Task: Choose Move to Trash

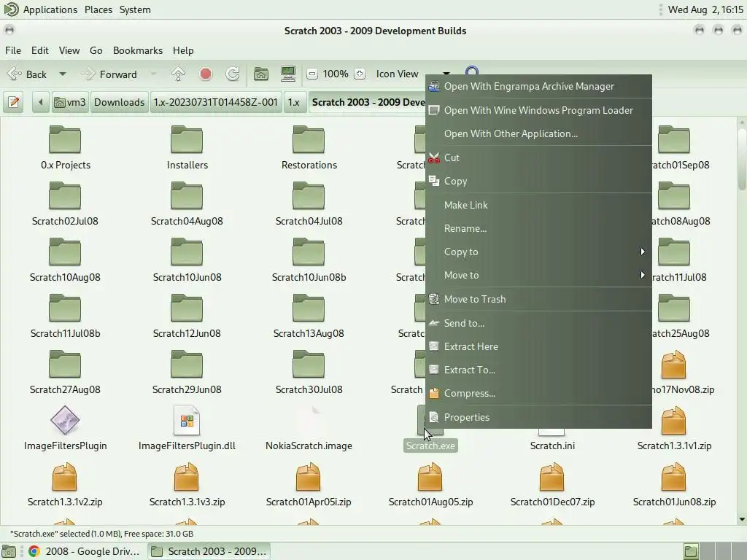Action: click(538, 299)
